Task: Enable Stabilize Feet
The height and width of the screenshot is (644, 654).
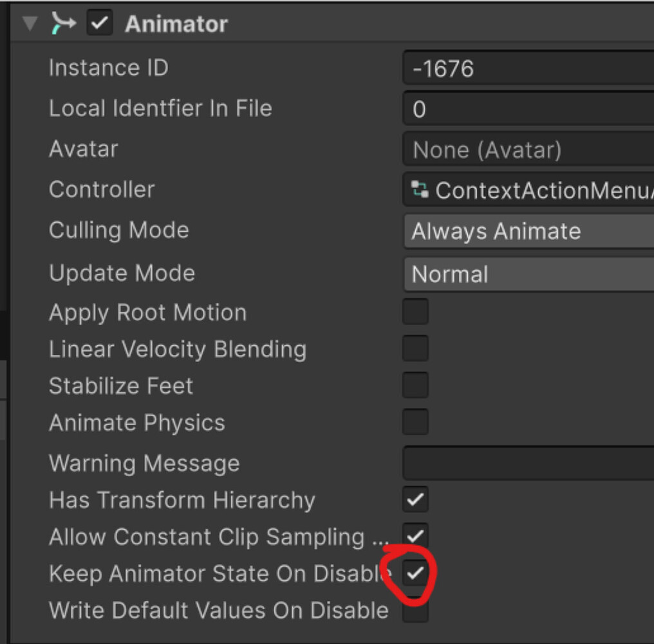Action: (x=415, y=385)
